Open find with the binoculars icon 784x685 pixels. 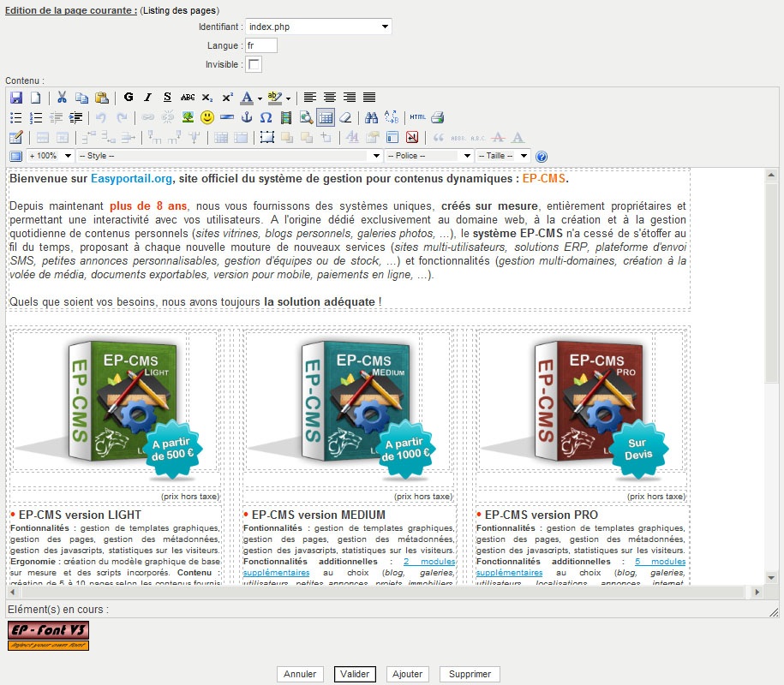point(371,117)
